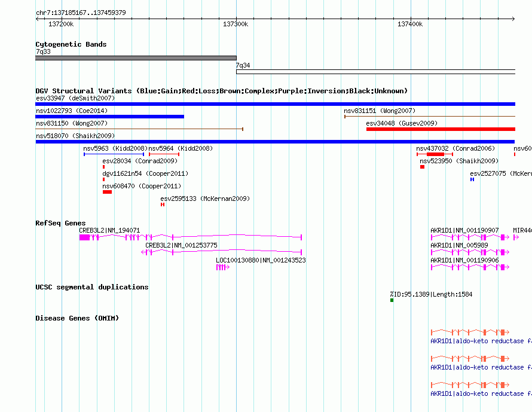532x412 pixels.
Task: Click the dgv11621n54 (Cooper2011) red marker
Action: [103, 179]
